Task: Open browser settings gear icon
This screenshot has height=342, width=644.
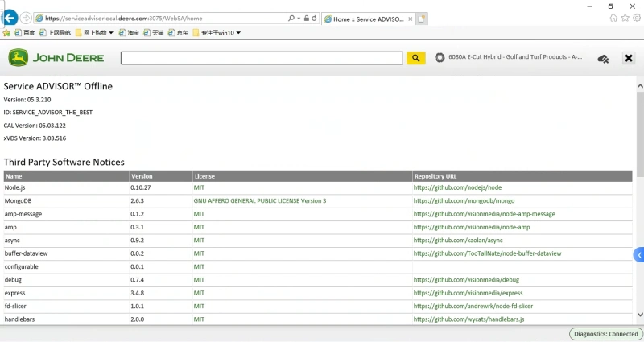Action: [636, 18]
